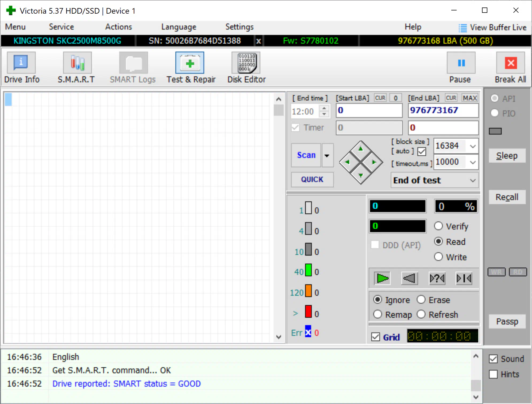This screenshot has width=532, height=404.
Task: Open the Help menu
Action: click(x=413, y=27)
